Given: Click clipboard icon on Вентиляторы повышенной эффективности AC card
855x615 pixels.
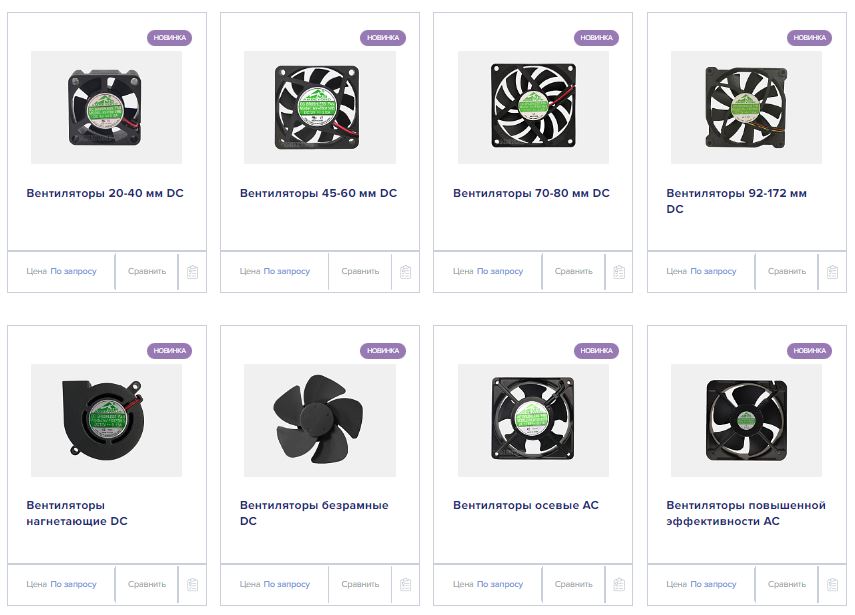Looking at the screenshot, I should pyautogui.click(x=832, y=584).
